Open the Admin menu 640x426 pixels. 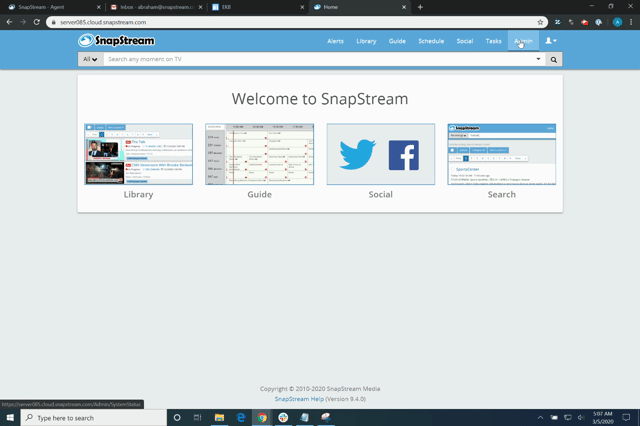pos(523,41)
